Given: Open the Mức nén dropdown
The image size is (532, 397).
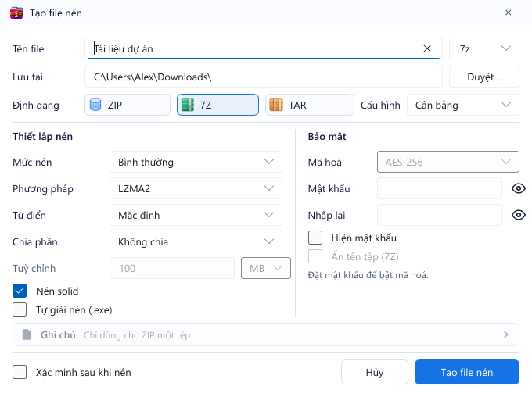Looking at the screenshot, I should tap(196, 162).
